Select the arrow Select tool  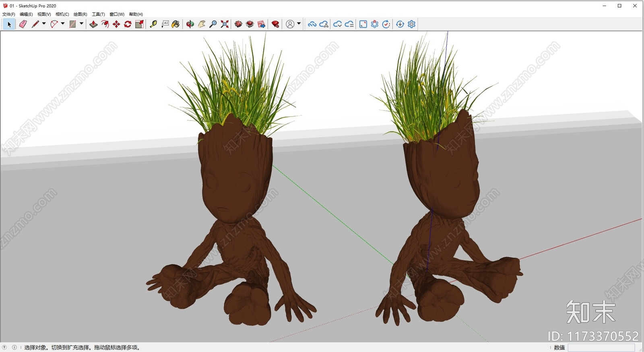(9, 25)
